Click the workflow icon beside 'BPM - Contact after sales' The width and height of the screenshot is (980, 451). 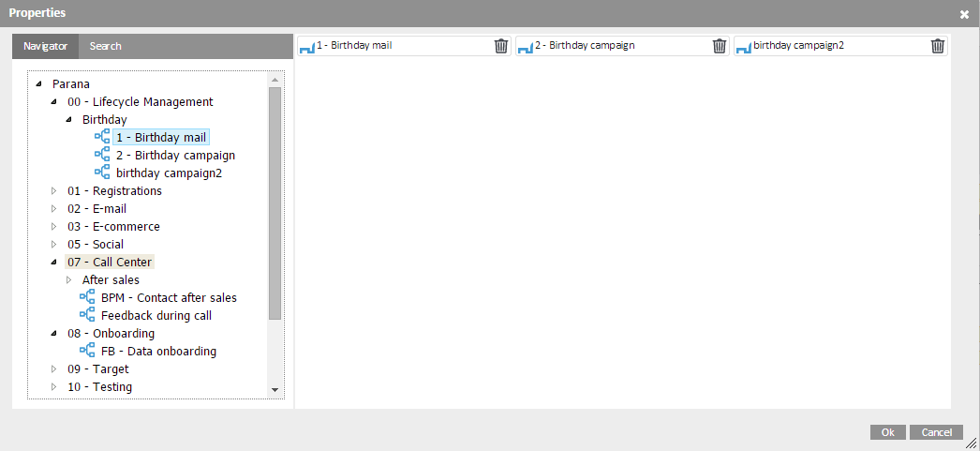click(88, 297)
